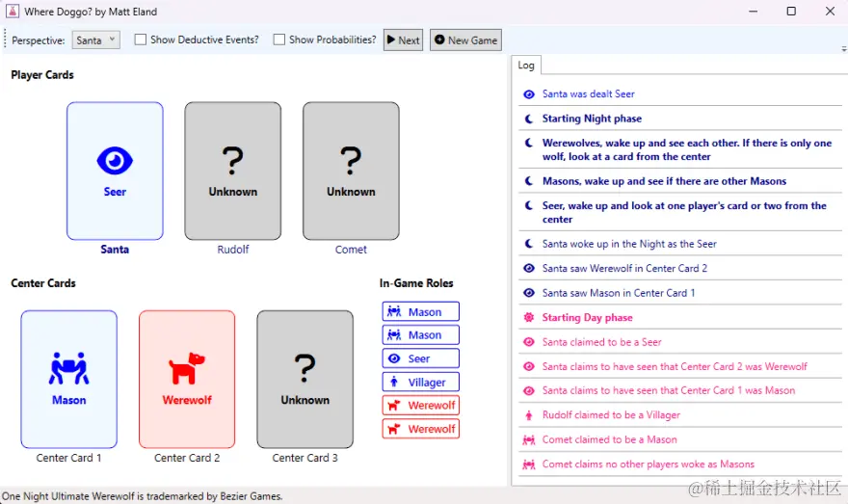
Task: Click mason icon beside 'Comet claimed to be a Mason'
Action: tap(529, 439)
